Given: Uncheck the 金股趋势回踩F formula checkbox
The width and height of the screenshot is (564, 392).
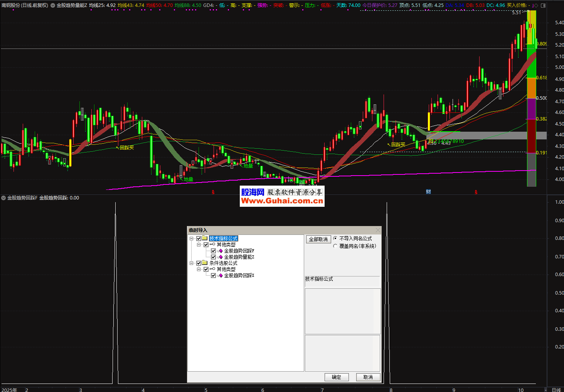Looking at the screenshot, I should 213,251.
